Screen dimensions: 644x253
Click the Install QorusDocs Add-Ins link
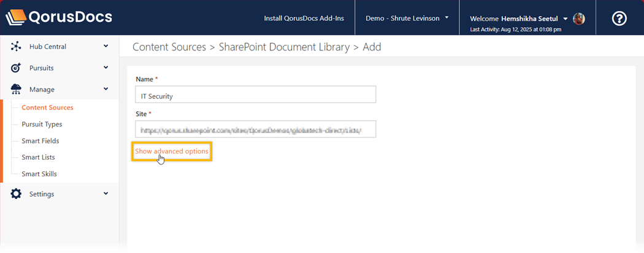tap(304, 18)
